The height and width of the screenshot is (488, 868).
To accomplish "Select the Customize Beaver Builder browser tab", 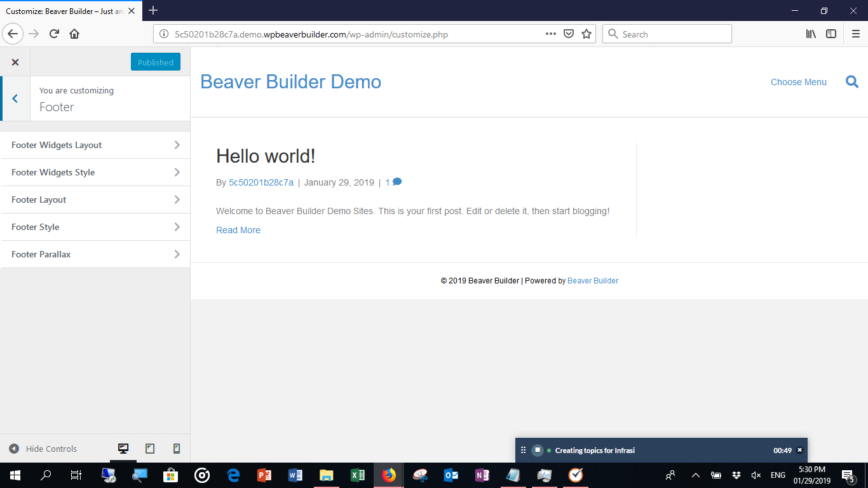I will pyautogui.click(x=64, y=10).
